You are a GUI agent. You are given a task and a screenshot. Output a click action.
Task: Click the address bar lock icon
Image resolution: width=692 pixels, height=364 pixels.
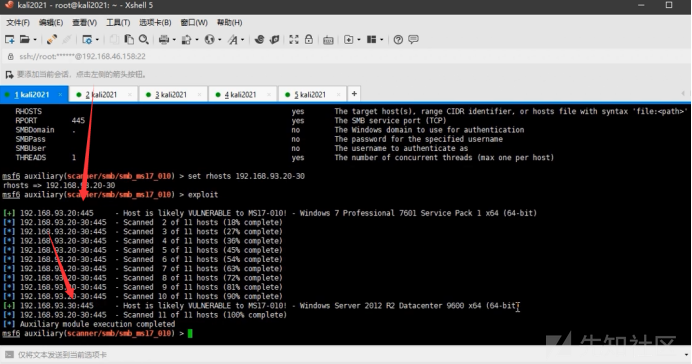(x=10, y=56)
